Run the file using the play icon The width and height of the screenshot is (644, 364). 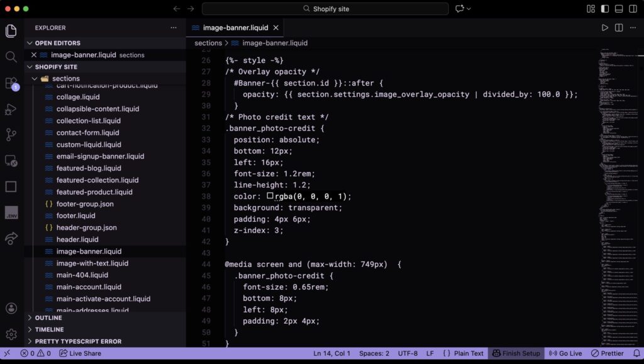pyautogui.click(x=604, y=27)
